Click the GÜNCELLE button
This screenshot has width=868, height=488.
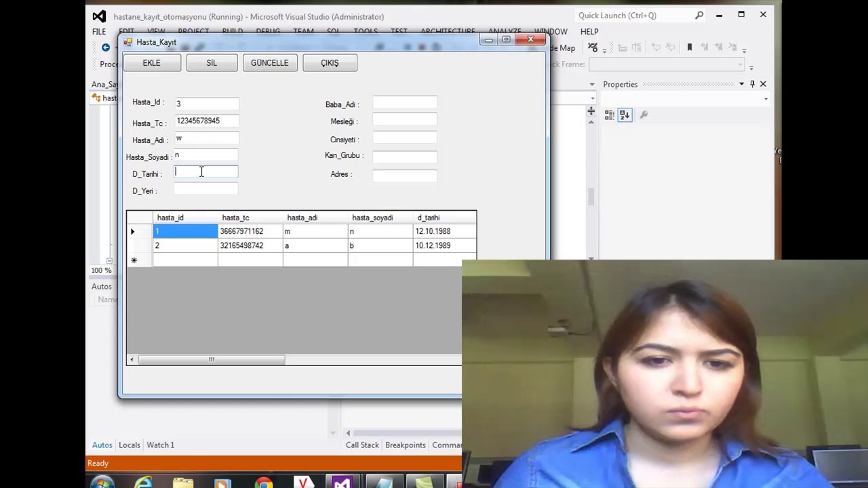269,63
